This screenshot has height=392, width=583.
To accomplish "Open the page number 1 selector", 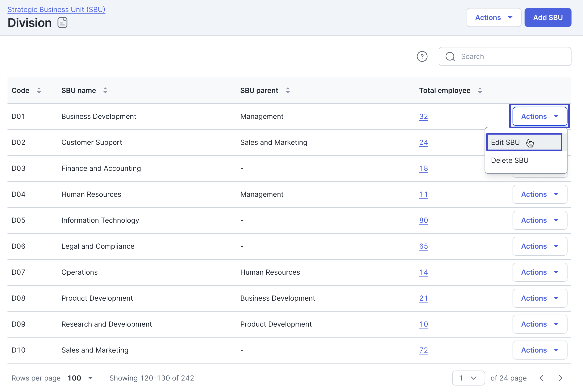I will point(468,378).
